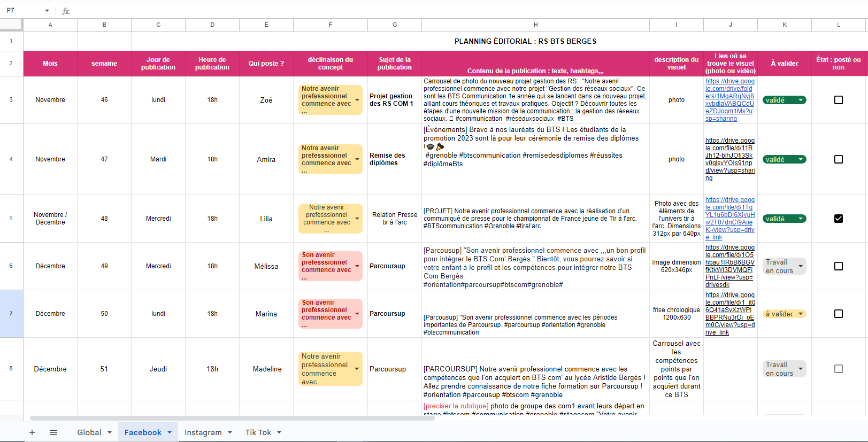Open the Tik Tok tab menu arrow
This screenshot has height=442, width=868.
[279, 432]
